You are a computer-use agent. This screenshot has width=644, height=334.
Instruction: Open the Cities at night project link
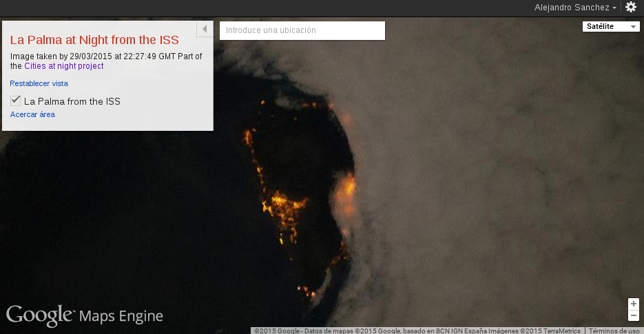[63, 66]
